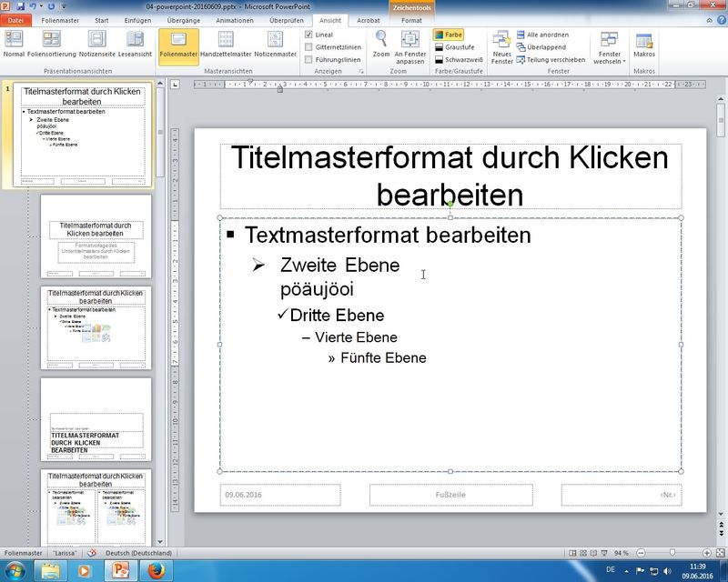Click An Fenster anpassen
The height and width of the screenshot is (582, 728).
click(410, 47)
